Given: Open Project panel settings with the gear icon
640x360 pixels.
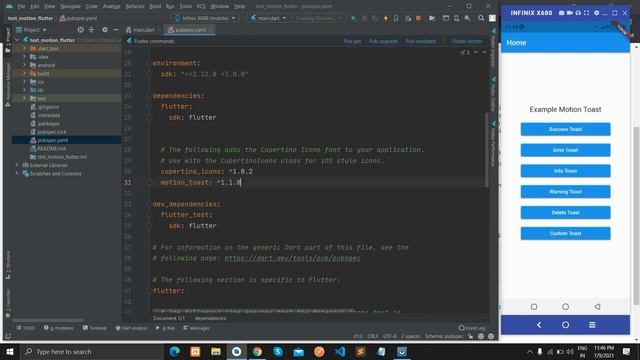Looking at the screenshot, I should [x=105, y=30].
